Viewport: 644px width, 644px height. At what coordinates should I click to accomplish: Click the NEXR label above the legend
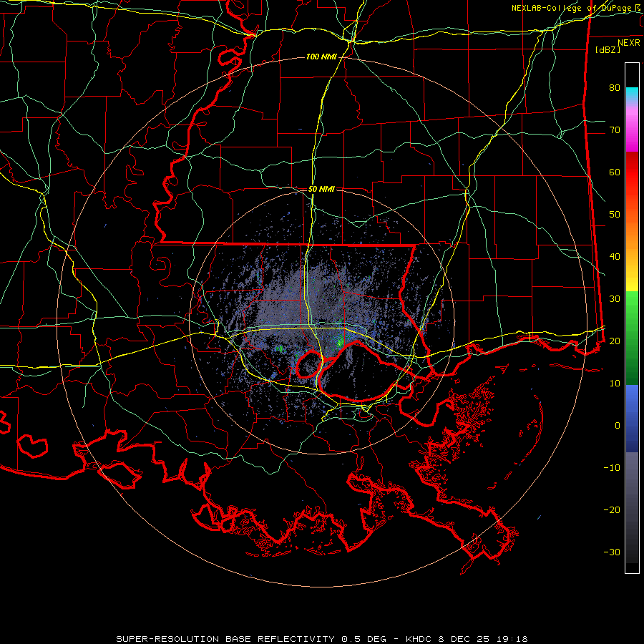(x=629, y=43)
